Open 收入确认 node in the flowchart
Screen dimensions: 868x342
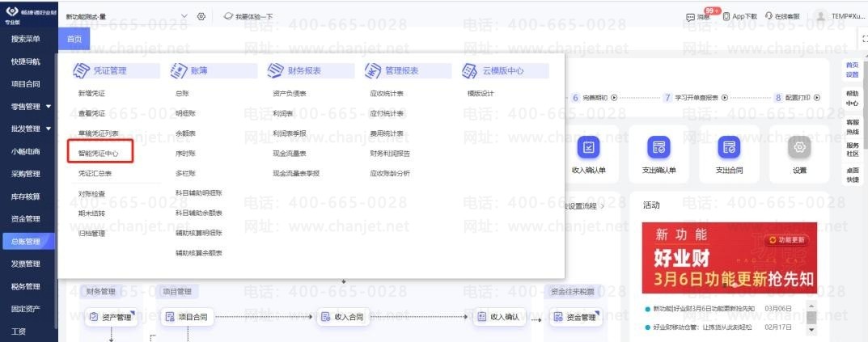point(499,317)
